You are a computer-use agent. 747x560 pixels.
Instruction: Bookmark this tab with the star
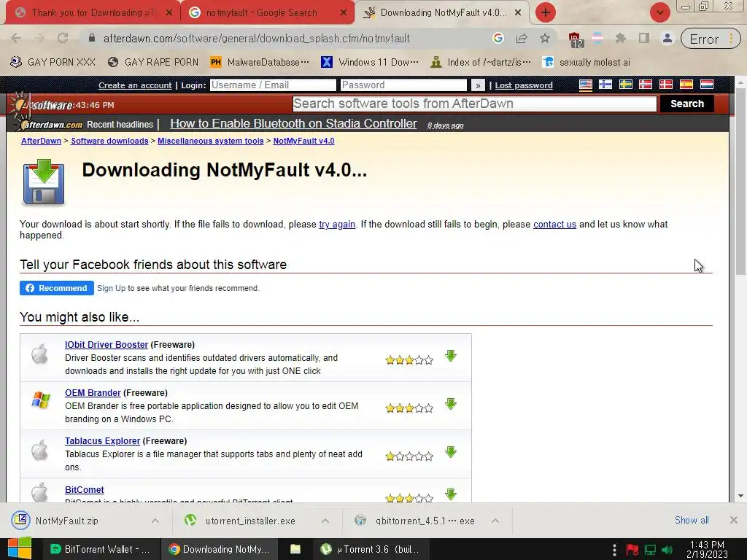(544, 38)
